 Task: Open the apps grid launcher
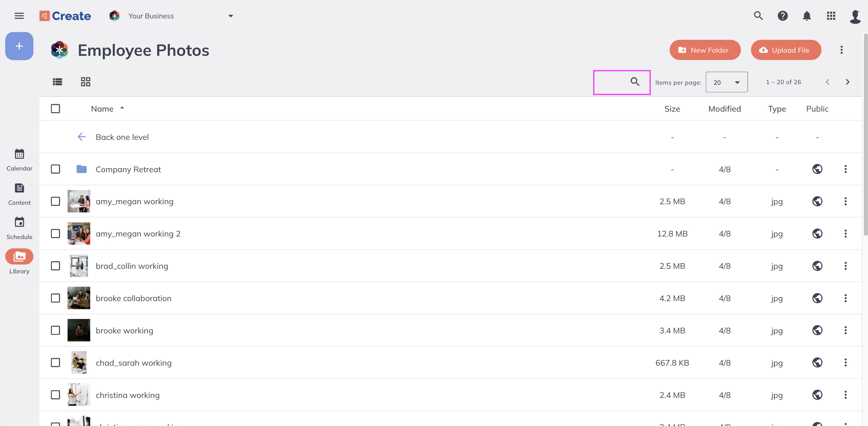tap(831, 16)
